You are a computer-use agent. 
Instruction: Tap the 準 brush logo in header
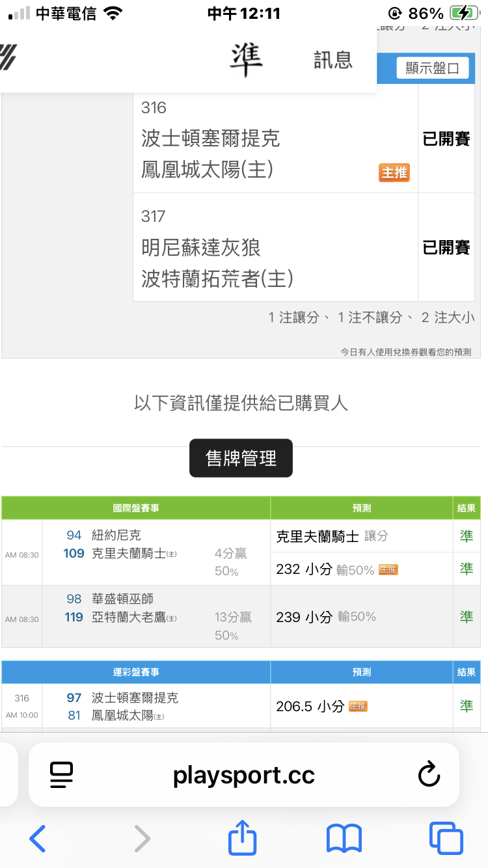point(246,59)
